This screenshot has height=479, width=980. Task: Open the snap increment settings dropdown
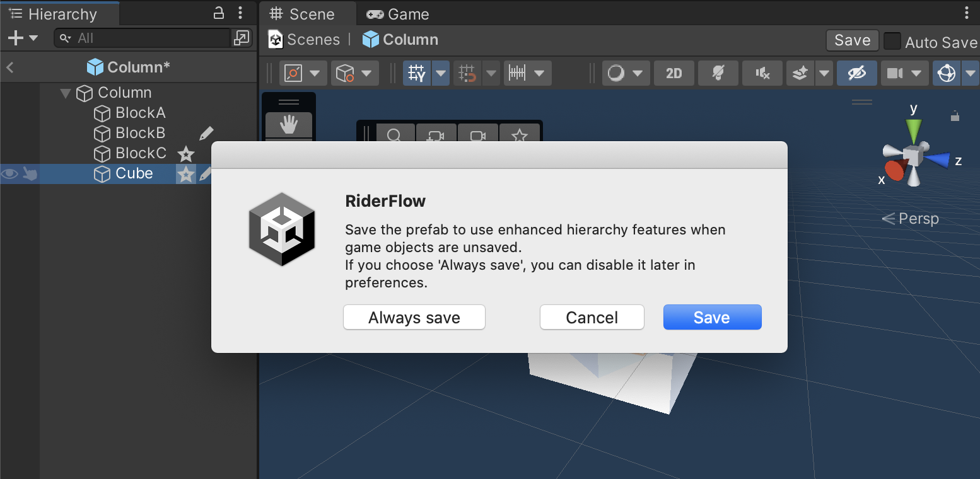527,73
